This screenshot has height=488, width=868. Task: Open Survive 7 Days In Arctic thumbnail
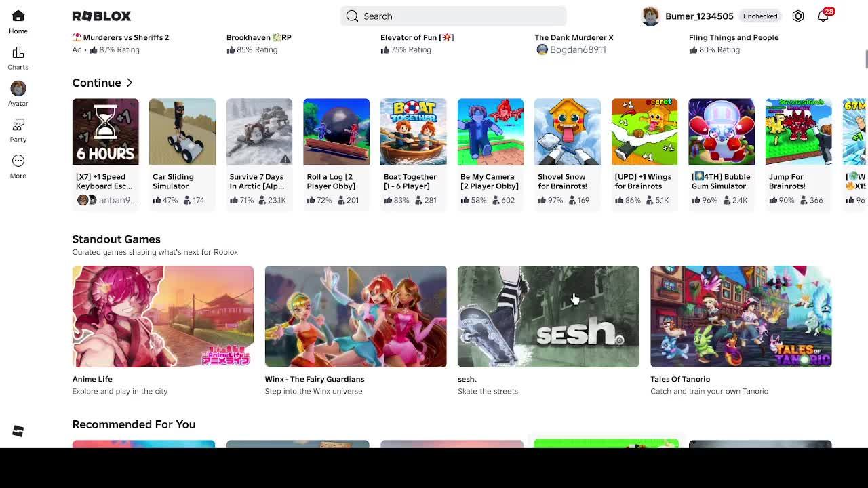click(260, 131)
